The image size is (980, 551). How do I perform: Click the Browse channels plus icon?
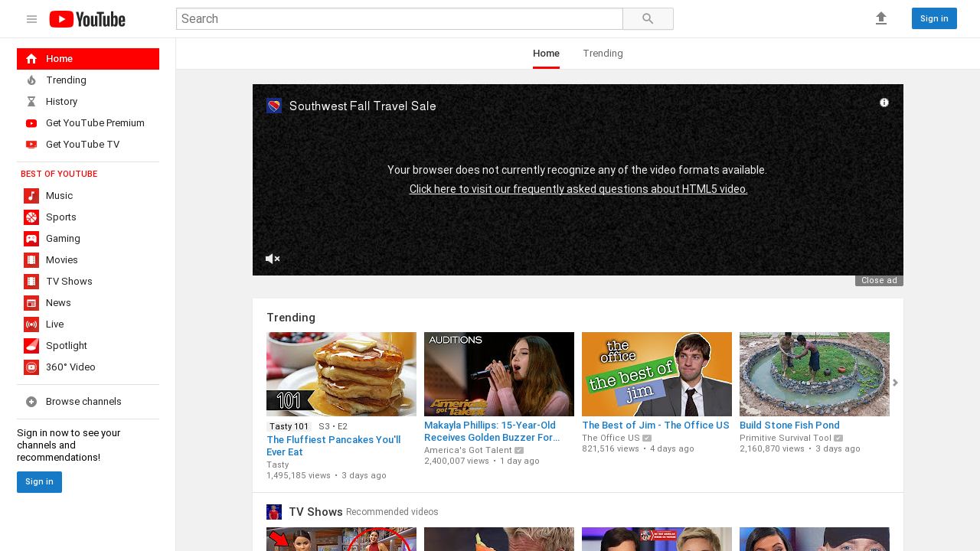(31, 402)
